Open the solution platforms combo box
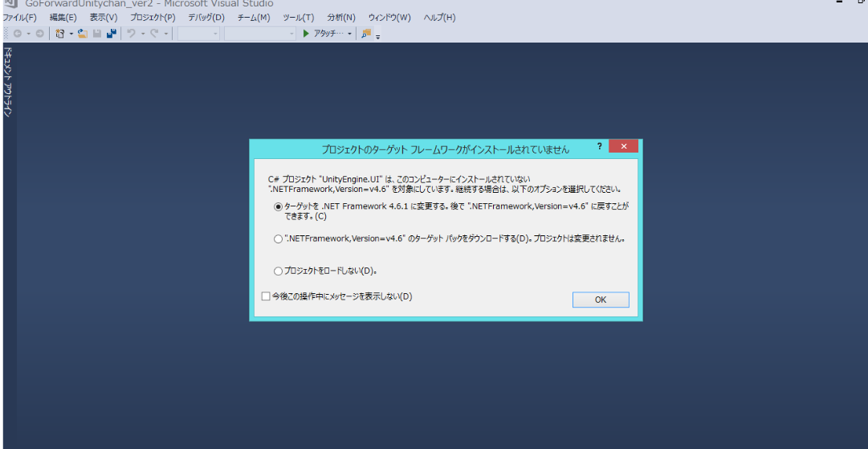This screenshot has height=449, width=868. [x=260, y=34]
